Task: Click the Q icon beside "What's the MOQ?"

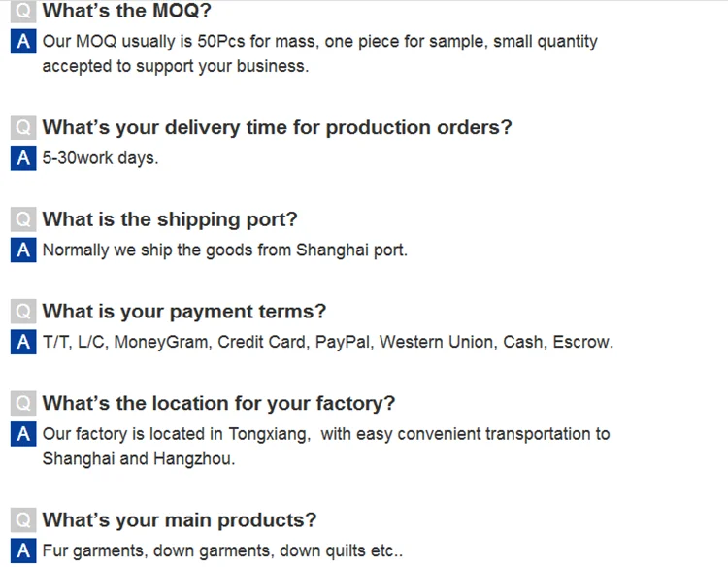Action: pyautogui.click(x=23, y=12)
